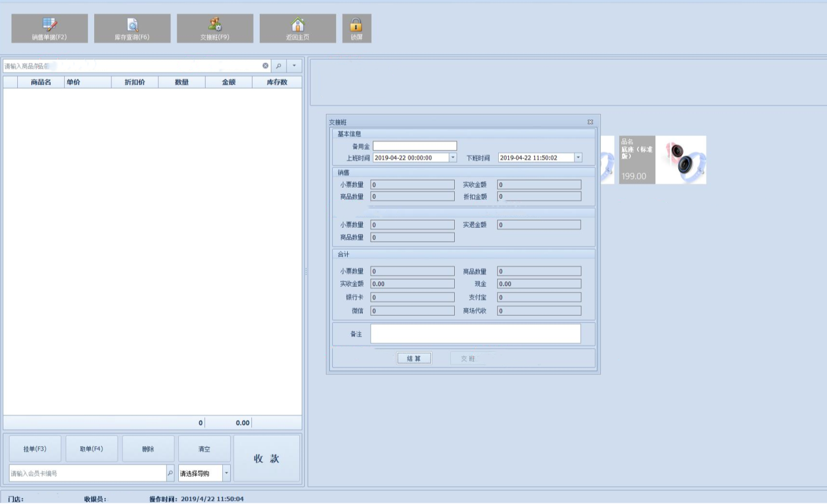
Task: Click the 交班 button in the dialog
Action: (x=468, y=359)
